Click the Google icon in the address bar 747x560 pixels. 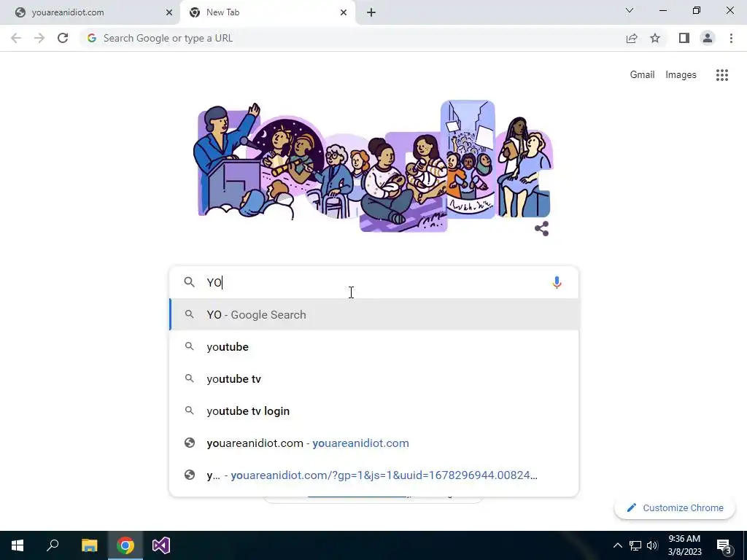pos(92,38)
